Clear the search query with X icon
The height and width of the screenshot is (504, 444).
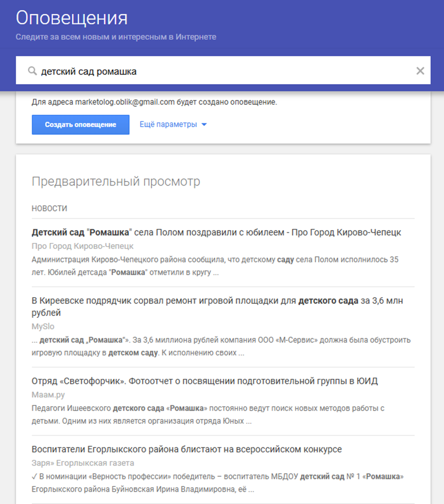coord(420,71)
